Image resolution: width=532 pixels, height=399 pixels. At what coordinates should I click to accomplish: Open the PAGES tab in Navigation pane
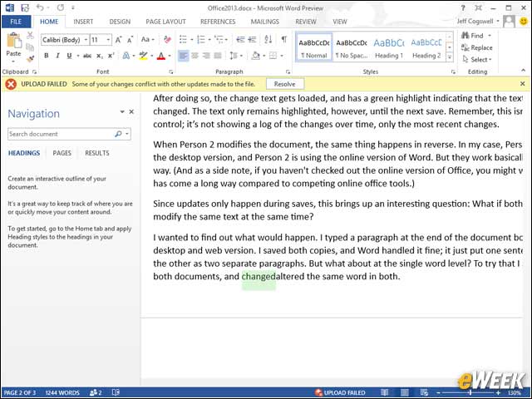pos(62,153)
